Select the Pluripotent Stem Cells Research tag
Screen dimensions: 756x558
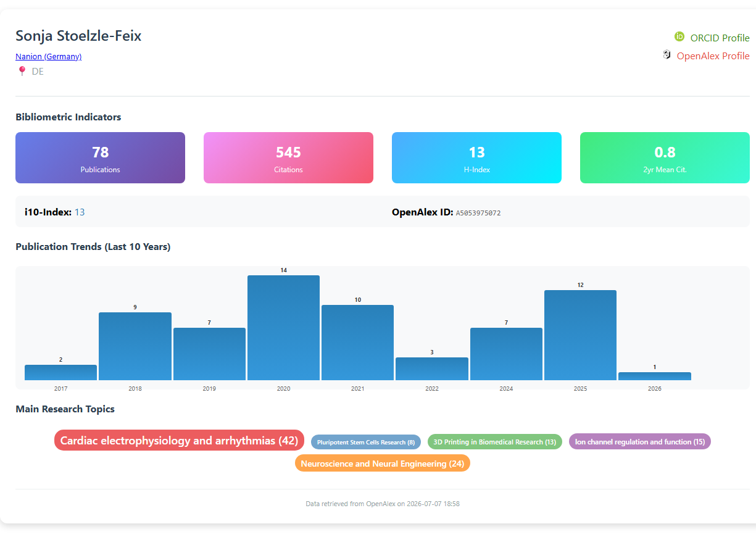(366, 442)
